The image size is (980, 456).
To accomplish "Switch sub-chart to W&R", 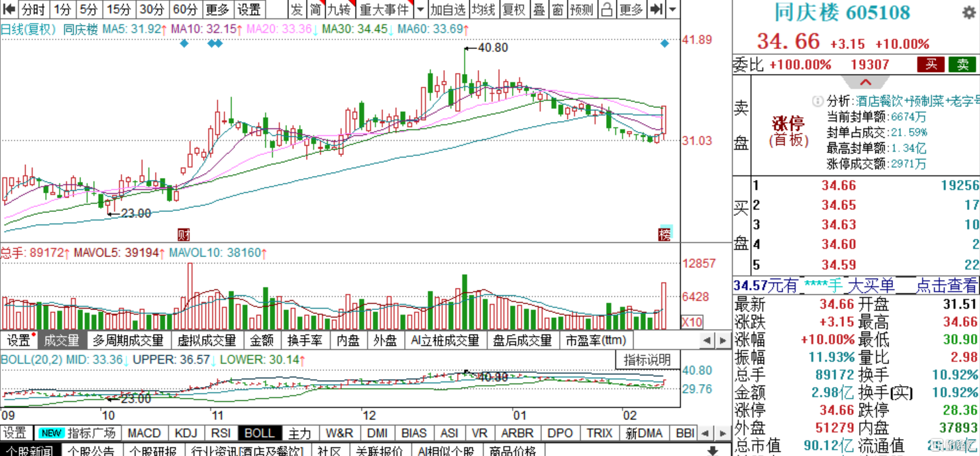I will point(339,433).
